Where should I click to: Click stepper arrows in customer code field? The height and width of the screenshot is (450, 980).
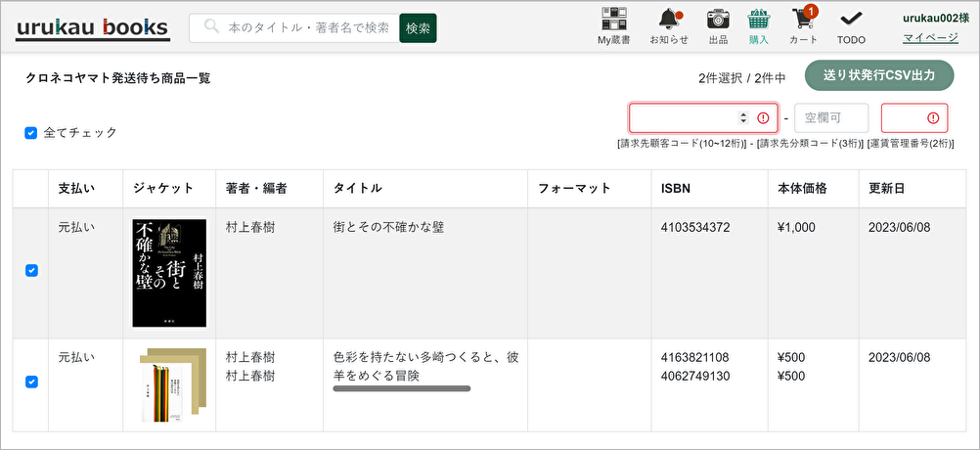[743, 118]
